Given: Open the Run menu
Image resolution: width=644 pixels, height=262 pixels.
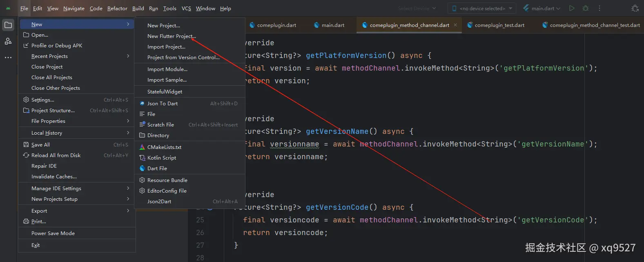Looking at the screenshot, I should point(154,8).
